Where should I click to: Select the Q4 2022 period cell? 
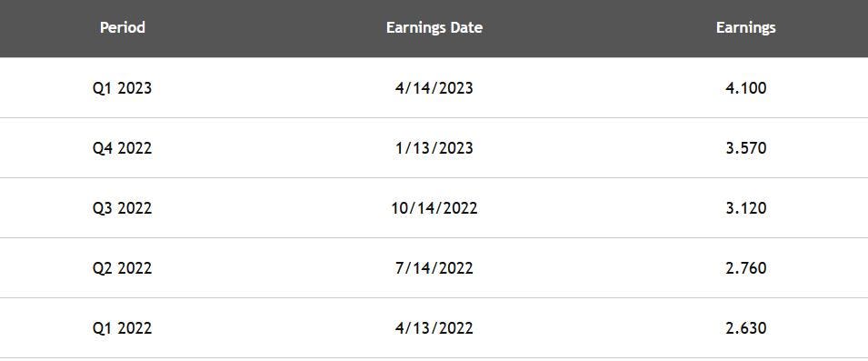click(123, 148)
